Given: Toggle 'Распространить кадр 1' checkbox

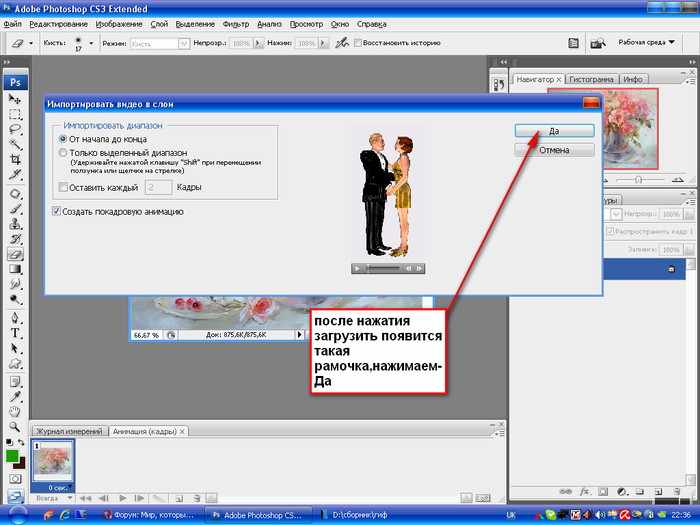Looking at the screenshot, I should (x=610, y=231).
